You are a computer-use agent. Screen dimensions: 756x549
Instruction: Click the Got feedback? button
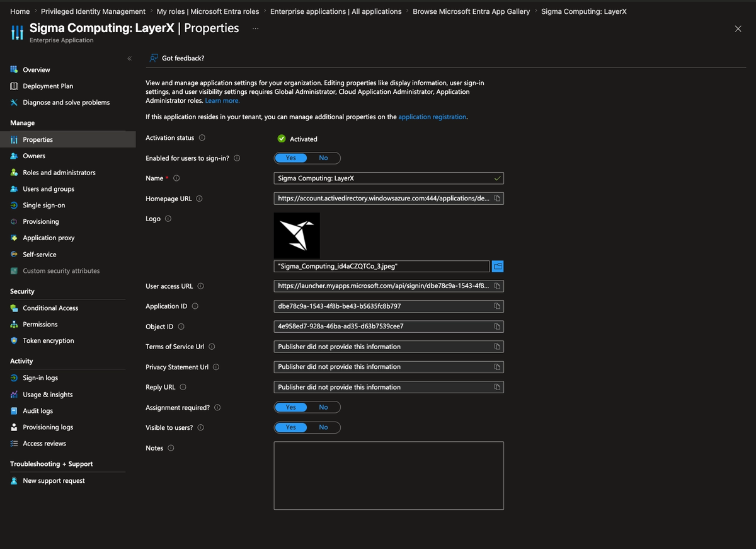(x=176, y=58)
